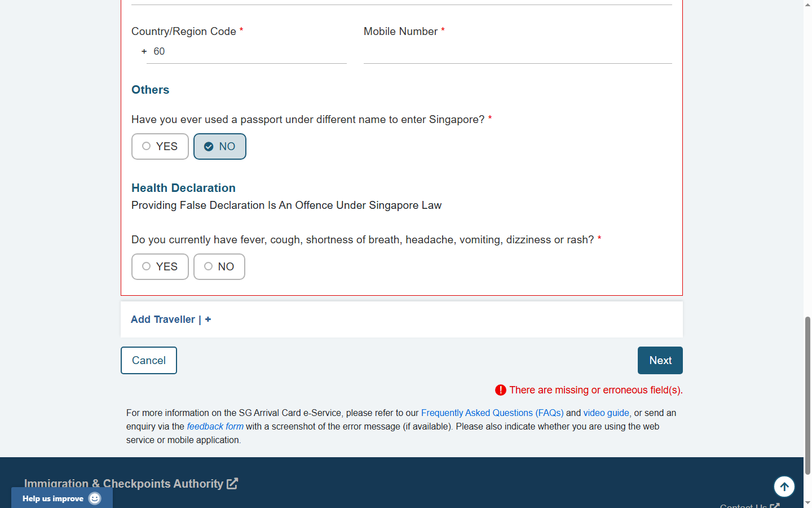The image size is (812, 508).
Task: Click external link icon beside Contact Us
Action: 775,505
